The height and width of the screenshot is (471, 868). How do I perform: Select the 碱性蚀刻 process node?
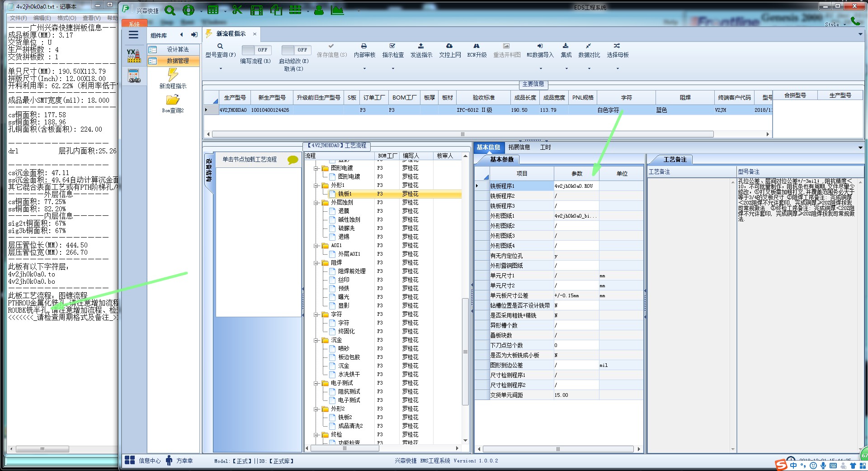click(349, 220)
